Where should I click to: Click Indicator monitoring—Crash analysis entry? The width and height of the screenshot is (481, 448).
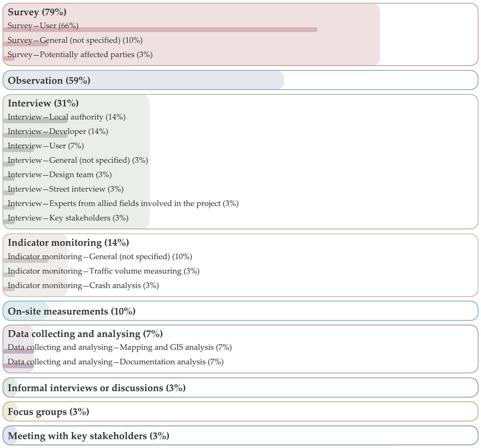(83, 286)
